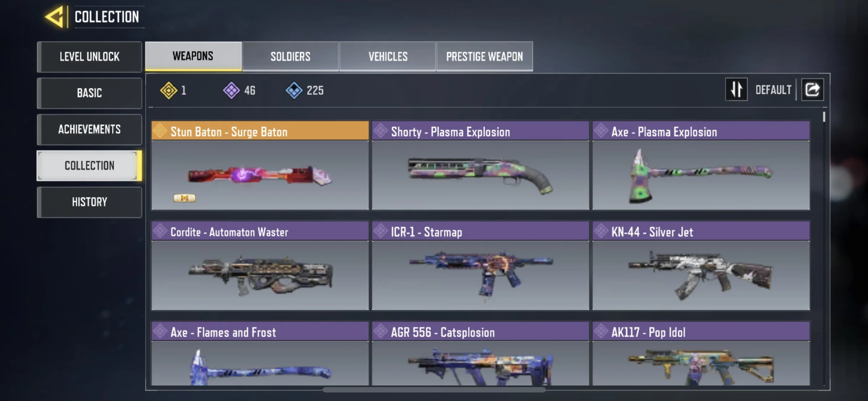Open the Achievements section

[x=89, y=129]
